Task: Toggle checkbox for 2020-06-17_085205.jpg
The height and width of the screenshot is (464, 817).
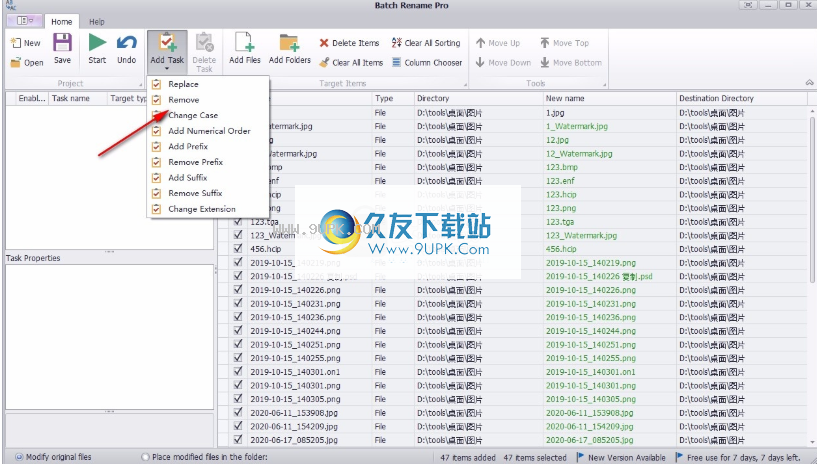Action: 238,440
